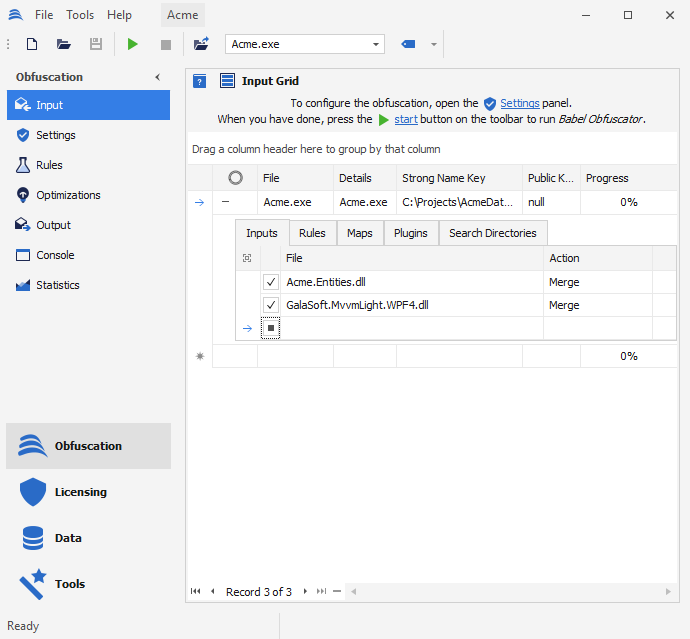
Task: Open Optimizations in the sidebar
Action: click(68, 195)
